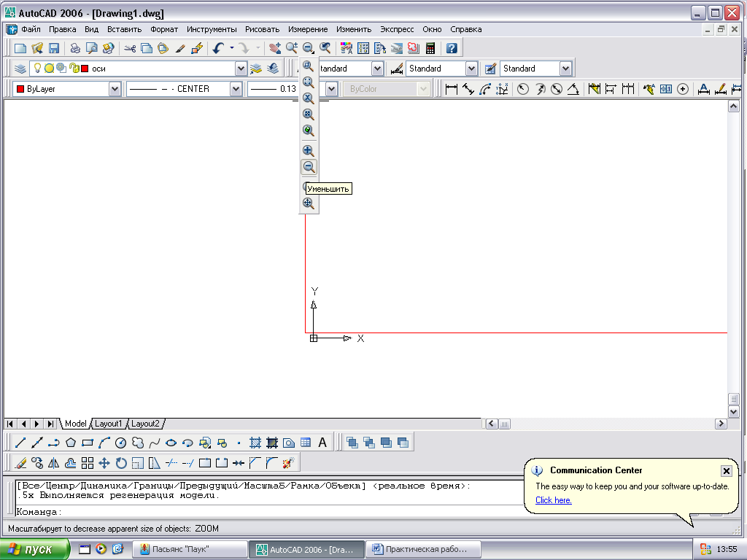
Task: Select the Zoom Window flyout item
Action: [309, 66]
